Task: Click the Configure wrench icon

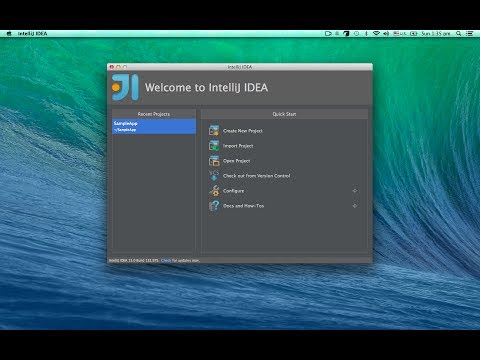Action: coord(214,191)
